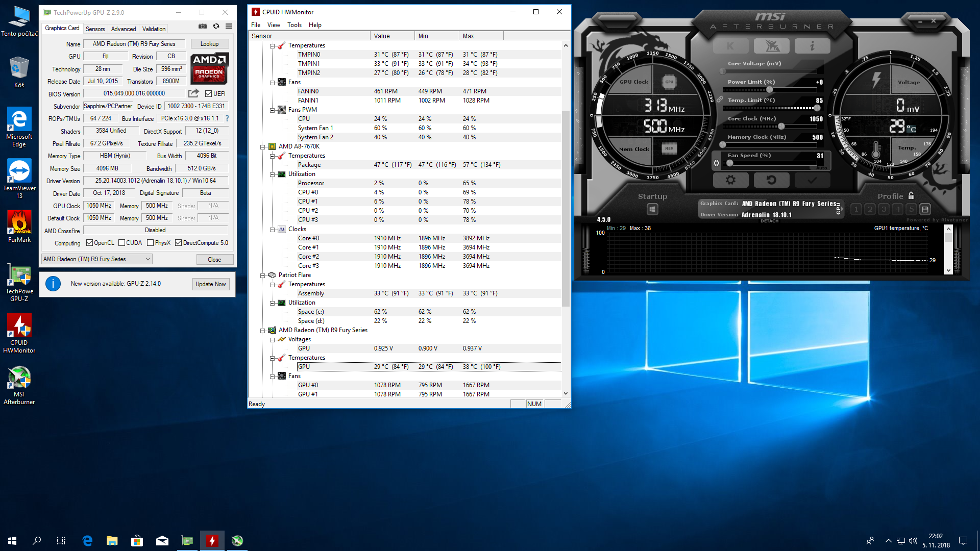Image resolution: width=980 pixels, height=551 pixels.
Task: Collapse Patriot Flare Temperatures node
Action: tap(273, 284)
